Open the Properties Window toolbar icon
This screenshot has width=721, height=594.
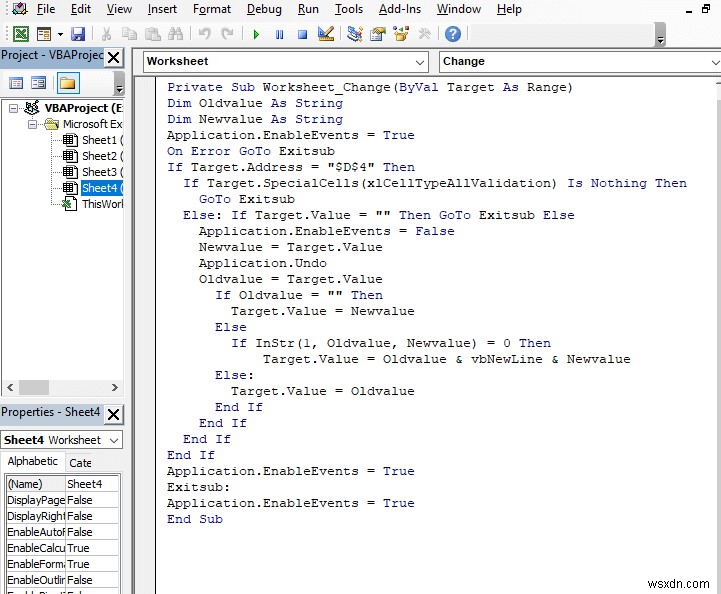[378, 34]
